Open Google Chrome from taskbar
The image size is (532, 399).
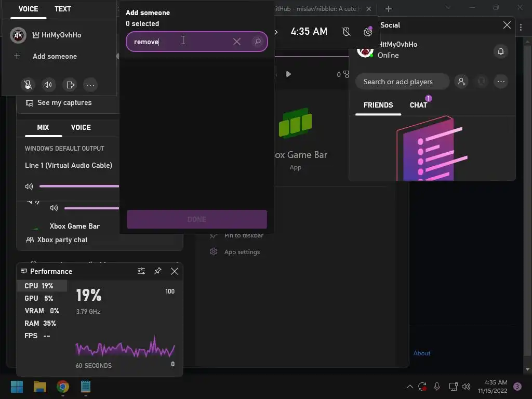pyautogui.click(x=63, y=387)
